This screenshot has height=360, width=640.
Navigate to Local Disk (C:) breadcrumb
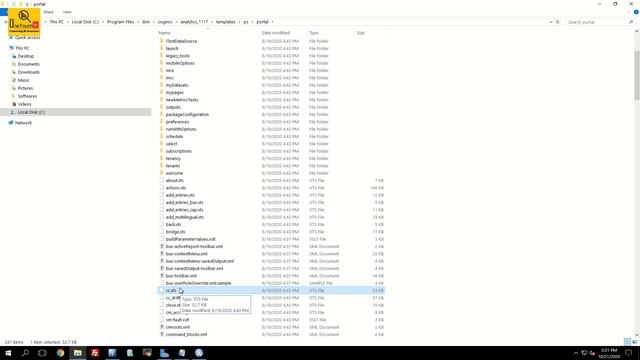pyautogui.click(x=85, y=22)
